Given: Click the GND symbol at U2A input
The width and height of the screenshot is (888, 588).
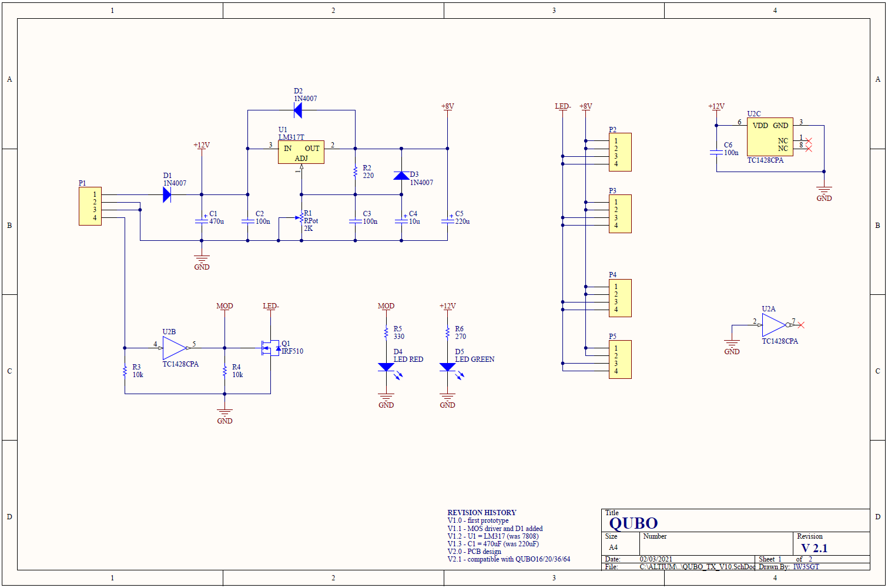Looking at the screenshot, I should click(x=732, y=347).
